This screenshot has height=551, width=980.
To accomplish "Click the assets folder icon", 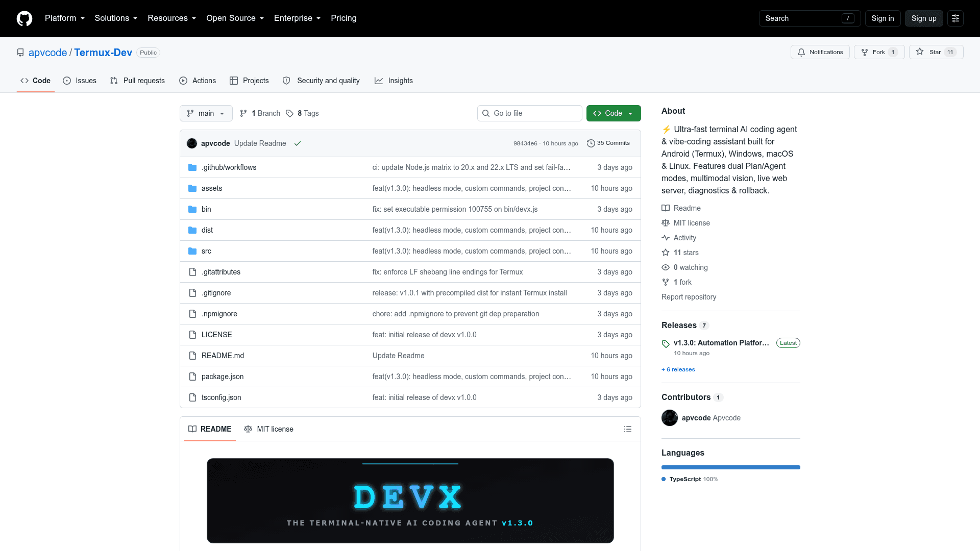I will 192,188.
